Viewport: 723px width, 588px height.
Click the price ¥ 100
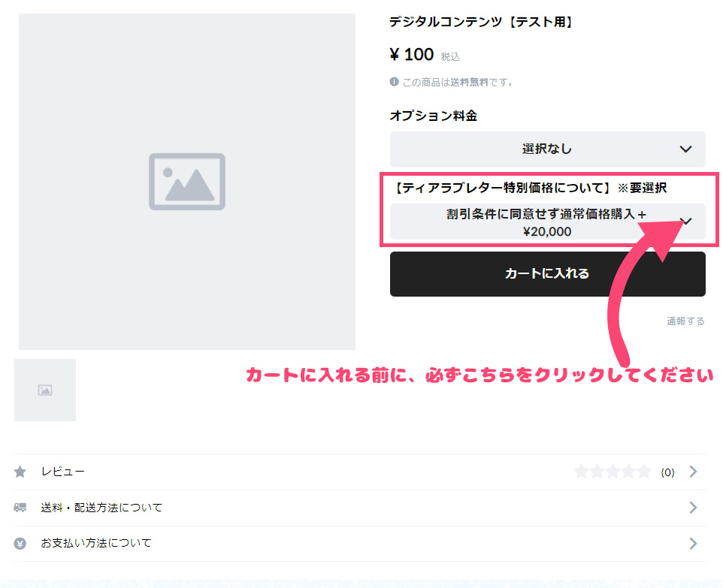pyautogui.click(x=412, y=54)
